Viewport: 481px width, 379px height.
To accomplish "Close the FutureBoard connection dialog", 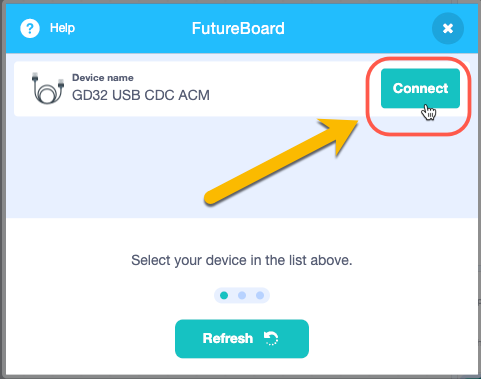I will [x=448, y=28].
